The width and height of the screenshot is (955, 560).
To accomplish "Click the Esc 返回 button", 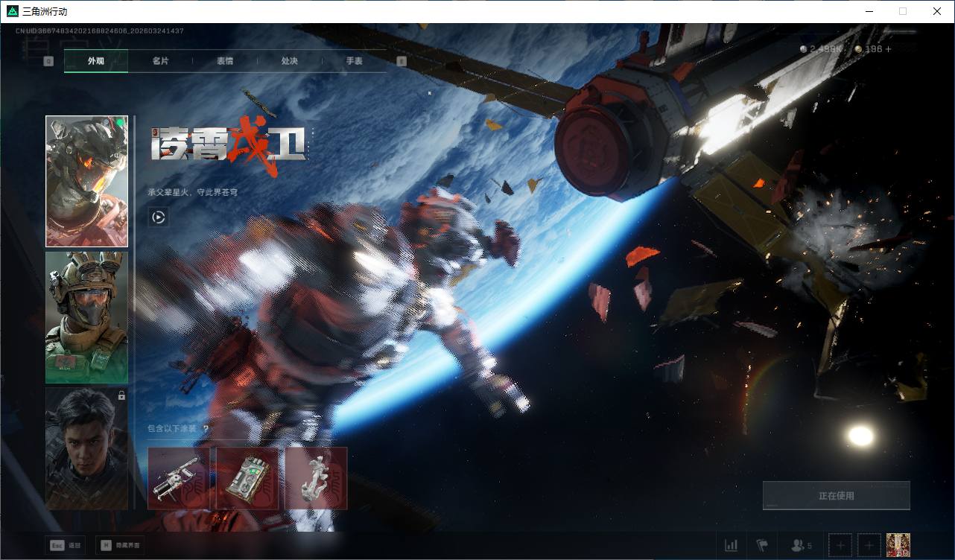I will coord(66,545).
